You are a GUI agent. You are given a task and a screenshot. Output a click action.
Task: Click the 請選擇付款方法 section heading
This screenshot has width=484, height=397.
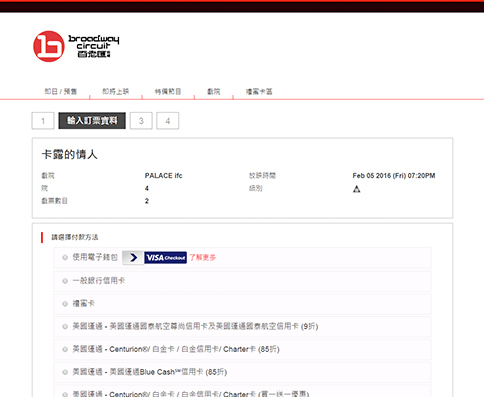tap(75, 237)
